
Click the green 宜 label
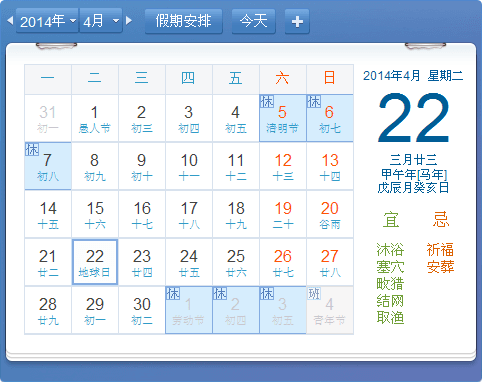pyautogui.click(x=390, y=220)
